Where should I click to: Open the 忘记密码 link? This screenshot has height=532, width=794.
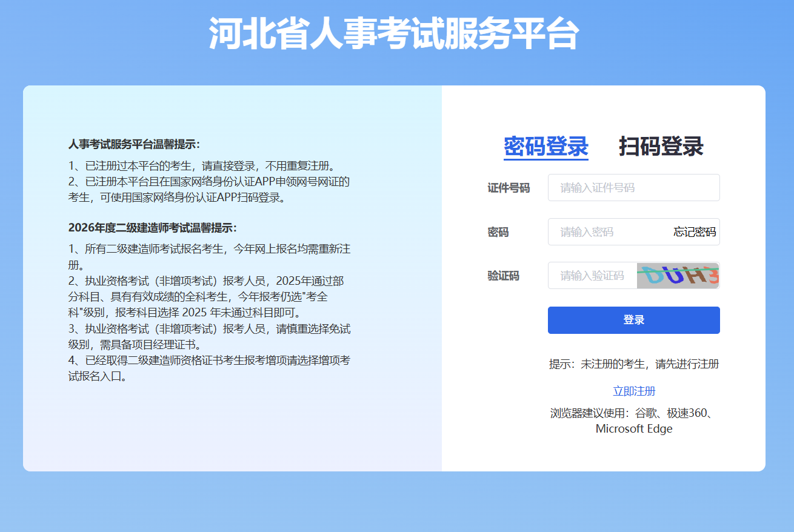(695, 232)
